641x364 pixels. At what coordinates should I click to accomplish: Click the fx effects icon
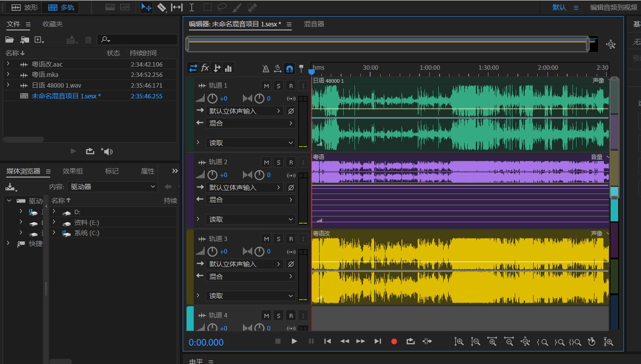tap(205, 68)
